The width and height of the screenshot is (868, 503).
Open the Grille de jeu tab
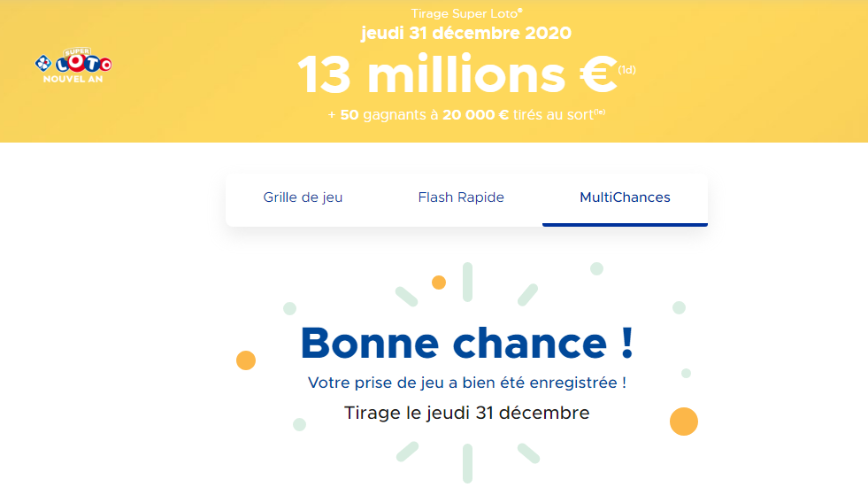[303, 197]
